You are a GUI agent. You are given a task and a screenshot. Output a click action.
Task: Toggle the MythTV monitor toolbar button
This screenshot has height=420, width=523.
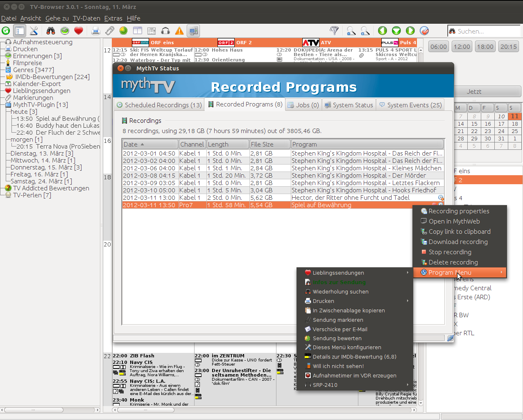193,31
